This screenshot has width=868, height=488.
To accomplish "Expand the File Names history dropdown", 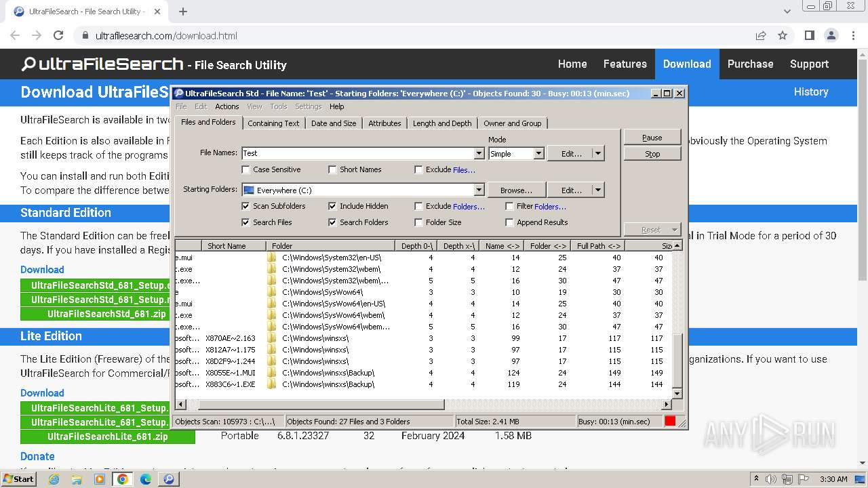I will click(x=479, y=154).
